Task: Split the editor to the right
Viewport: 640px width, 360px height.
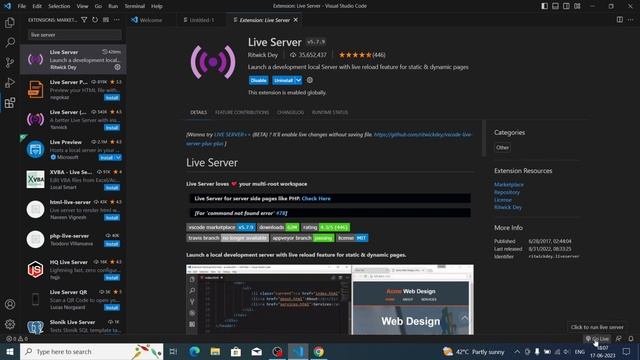Action: click(x=620, y=20)
